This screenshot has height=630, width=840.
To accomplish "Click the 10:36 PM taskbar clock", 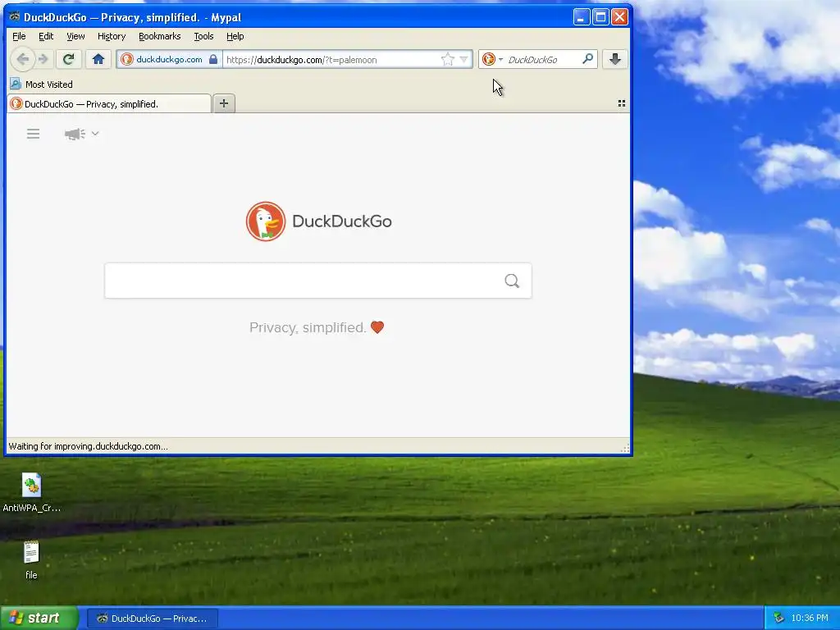I will tap(810, 619).
